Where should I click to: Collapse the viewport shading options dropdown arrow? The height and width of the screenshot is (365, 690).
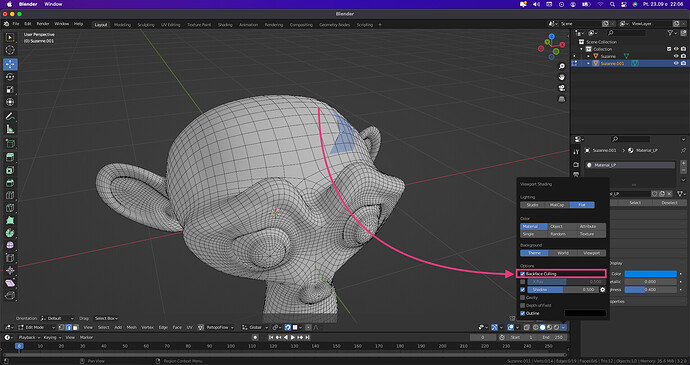(x=564, y=328)
